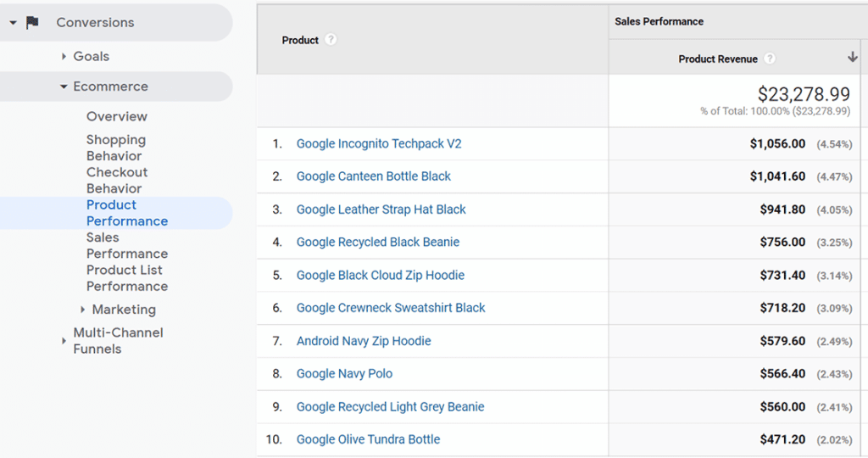Click the $1,041.60 revenue value
Image resolution: width=868 pixels, height=458 pixels.
coord(778,176)
